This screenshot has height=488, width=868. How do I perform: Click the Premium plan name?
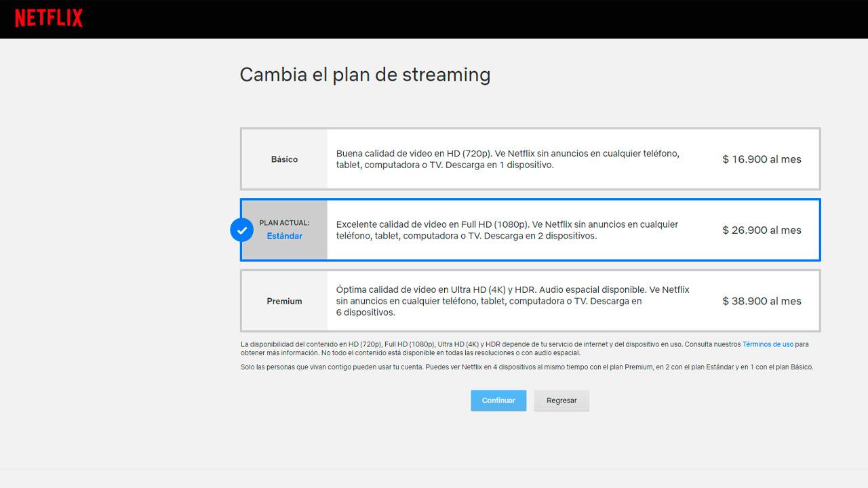(x=284, y=301)
